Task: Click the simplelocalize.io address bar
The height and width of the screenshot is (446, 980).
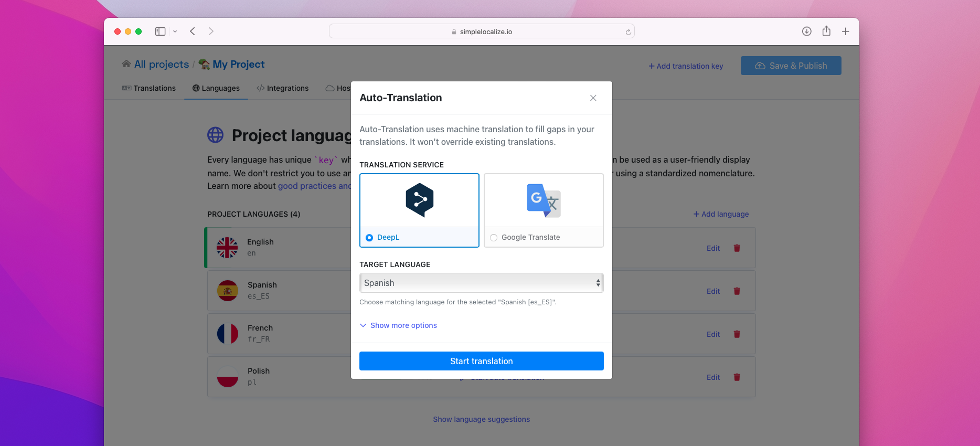Action: pyautogui.click(x=481, y=31)
